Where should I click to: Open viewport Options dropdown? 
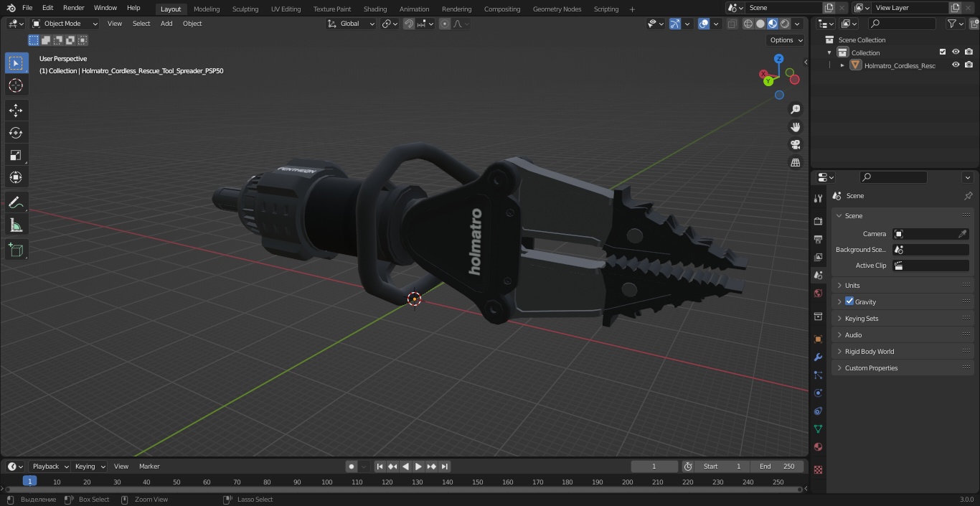786,40
